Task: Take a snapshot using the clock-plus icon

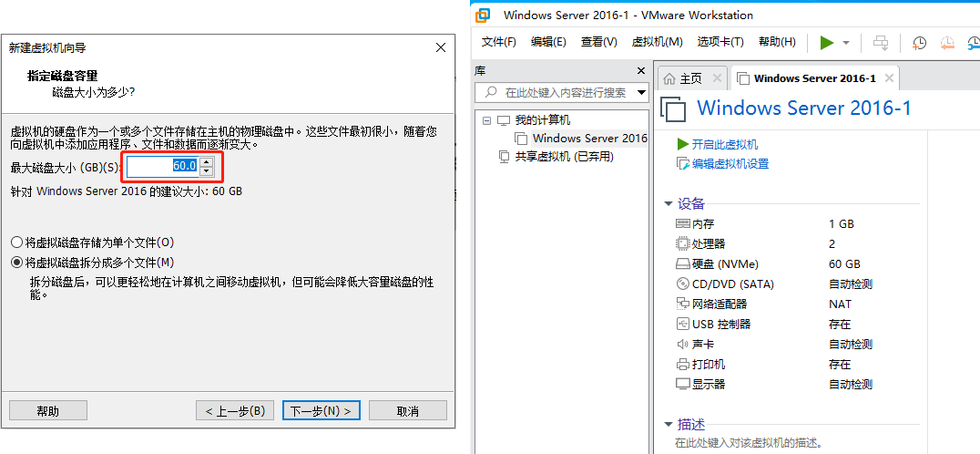Action: tap(919, 43)
